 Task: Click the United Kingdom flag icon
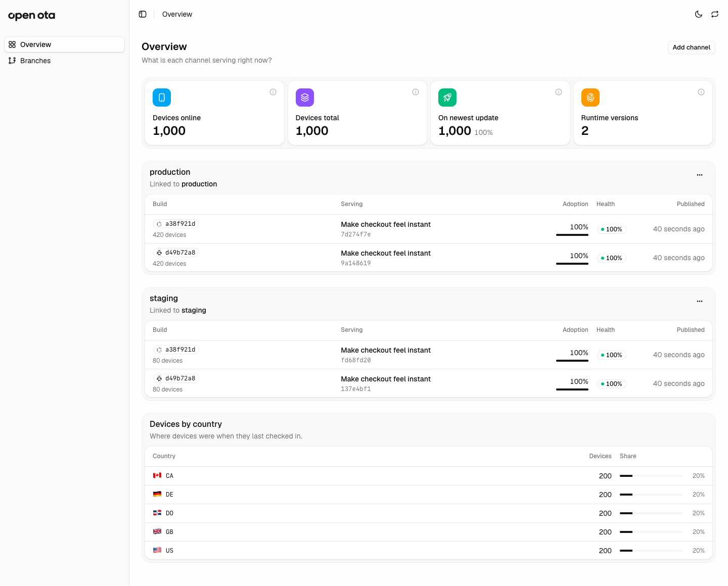157,531
